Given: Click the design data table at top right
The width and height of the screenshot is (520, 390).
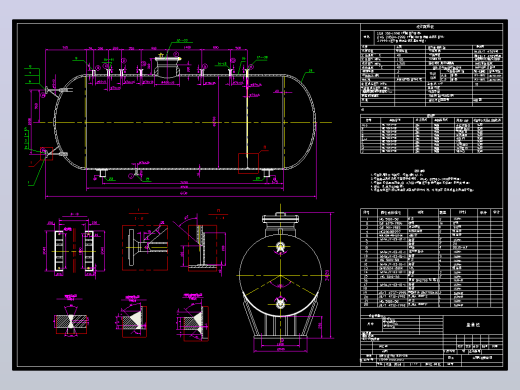Looking at the screenshot, I should coord(431,65).
